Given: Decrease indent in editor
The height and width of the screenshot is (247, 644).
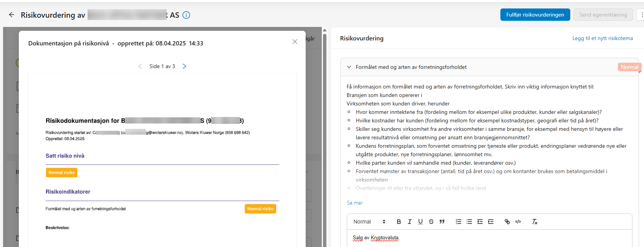Looking at the screenshot, I should [x=480, y=222].
